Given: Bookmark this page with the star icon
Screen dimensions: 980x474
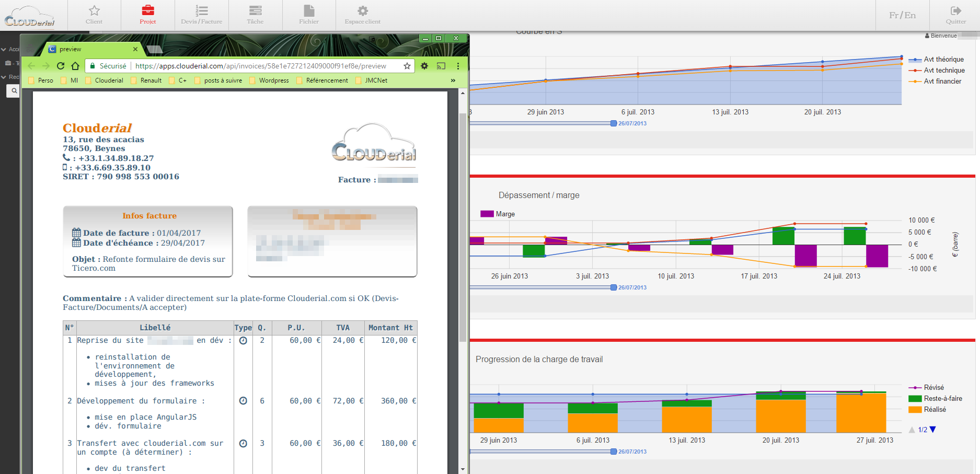Looking at the screenshot, I should pyautogui.click(x=407, y=66).
